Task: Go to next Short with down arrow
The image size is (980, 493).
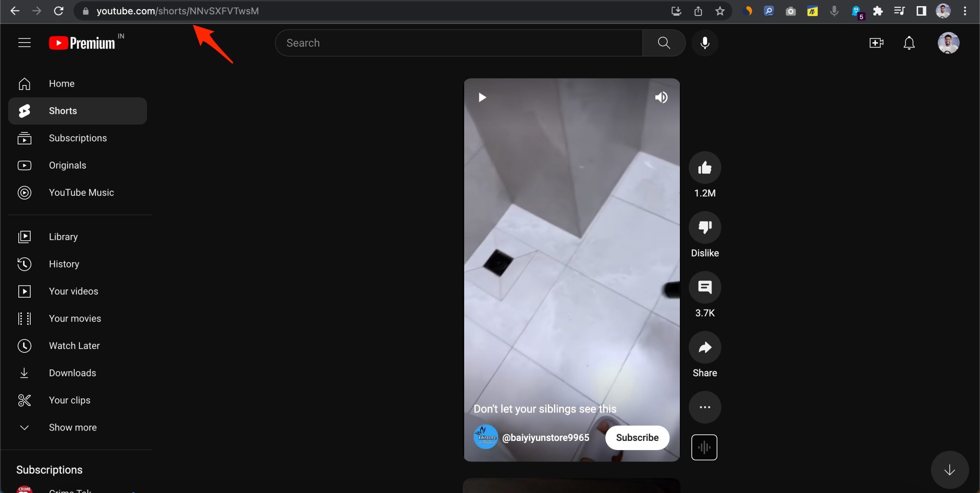Action: point(949,470)
